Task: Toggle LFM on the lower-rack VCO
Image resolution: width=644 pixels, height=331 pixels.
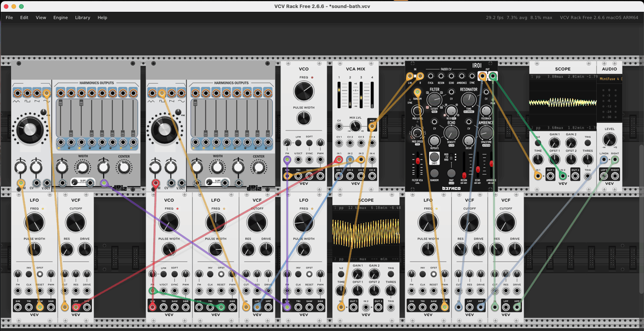Action: 163,274
